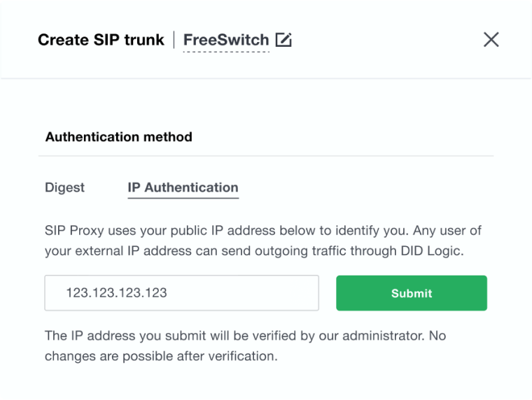Screen dimensions: 532x400
Task: Click the underline below IP Authentication
Action: (183, 198)
